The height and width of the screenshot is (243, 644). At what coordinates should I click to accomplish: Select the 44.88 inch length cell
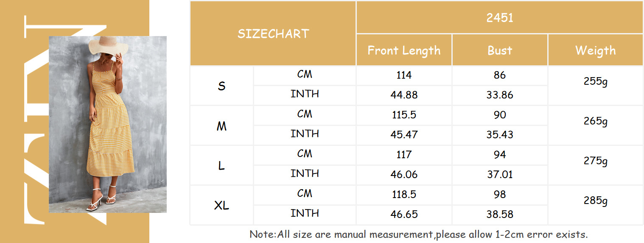pos(404,95)
